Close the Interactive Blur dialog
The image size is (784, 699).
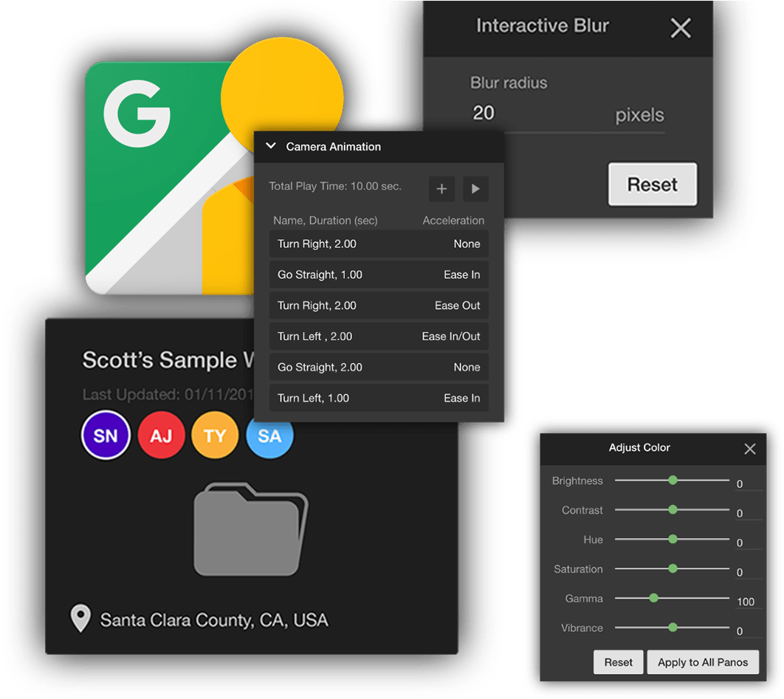pyautogui.click(x=680, y=28)
